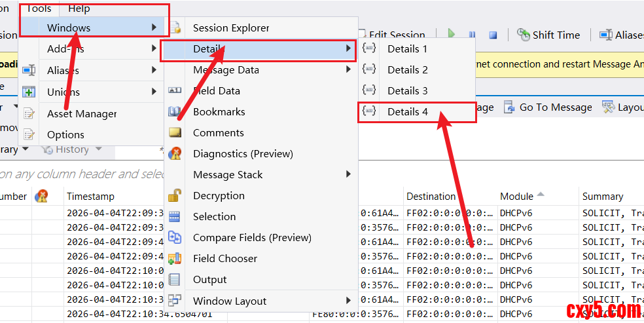Click the Bookmarks book icon
Screen dimensions: 644x323
pos(175,112)
